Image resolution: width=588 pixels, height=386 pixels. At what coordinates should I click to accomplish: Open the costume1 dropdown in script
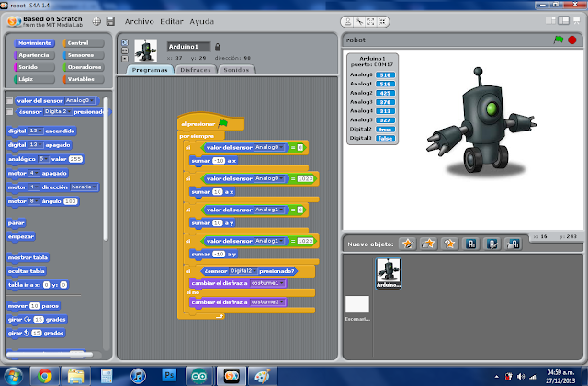[x=267, y=283]
